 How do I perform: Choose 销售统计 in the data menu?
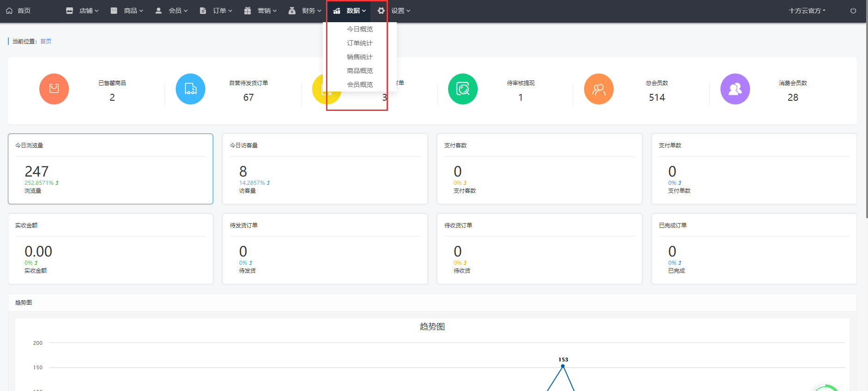[x=360, y=57]
